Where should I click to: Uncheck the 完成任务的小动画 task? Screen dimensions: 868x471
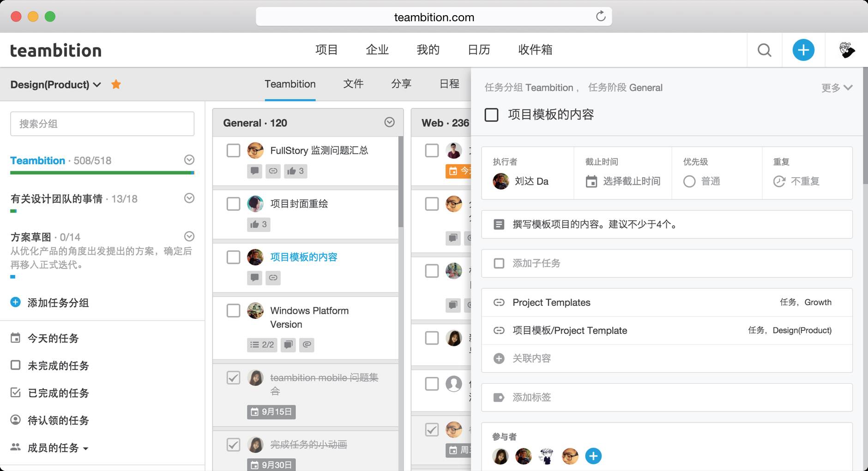point(233,445)
